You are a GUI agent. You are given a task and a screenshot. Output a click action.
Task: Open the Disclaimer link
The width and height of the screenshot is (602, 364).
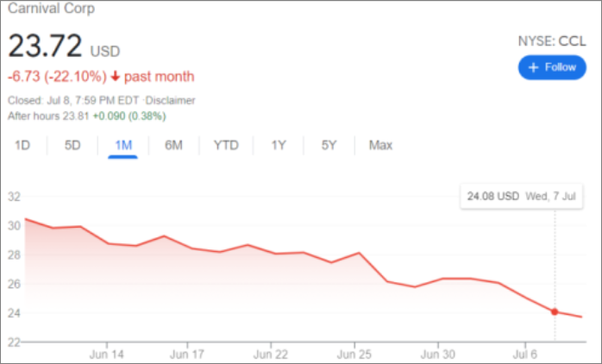click(x=171, y=100)
